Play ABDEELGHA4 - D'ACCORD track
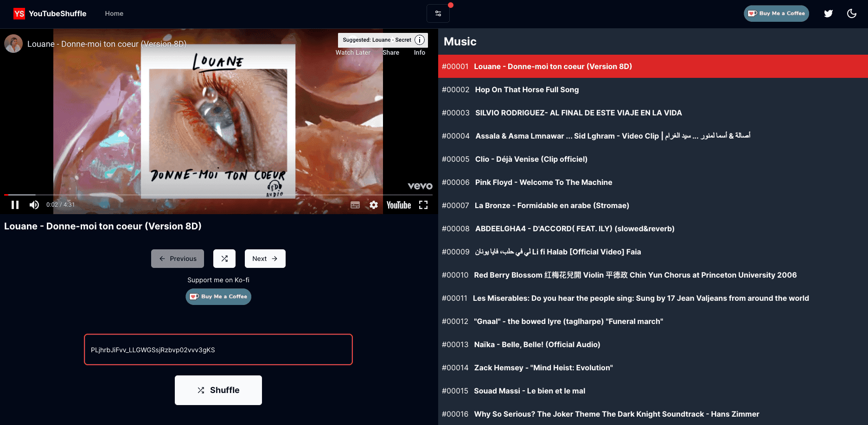Image resolution: width=868 pixels, height=425 pixels. tap(653, 228)
